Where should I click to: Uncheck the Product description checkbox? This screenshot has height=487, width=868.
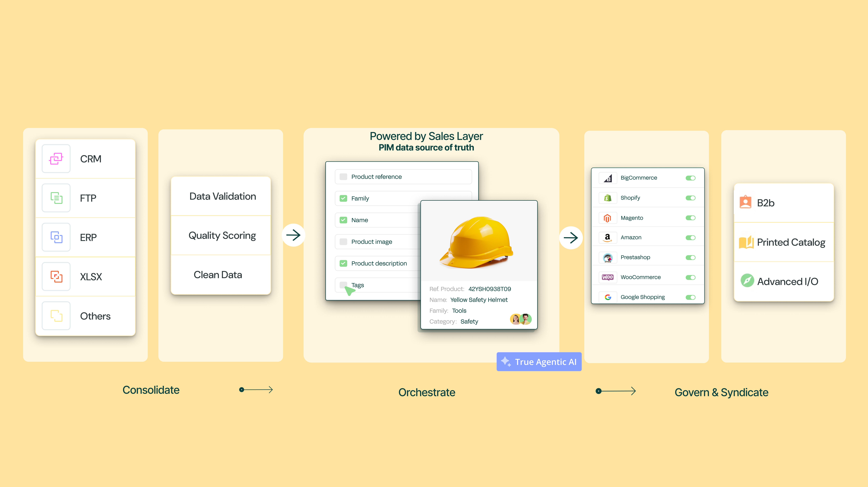click(x=343, y=263)
